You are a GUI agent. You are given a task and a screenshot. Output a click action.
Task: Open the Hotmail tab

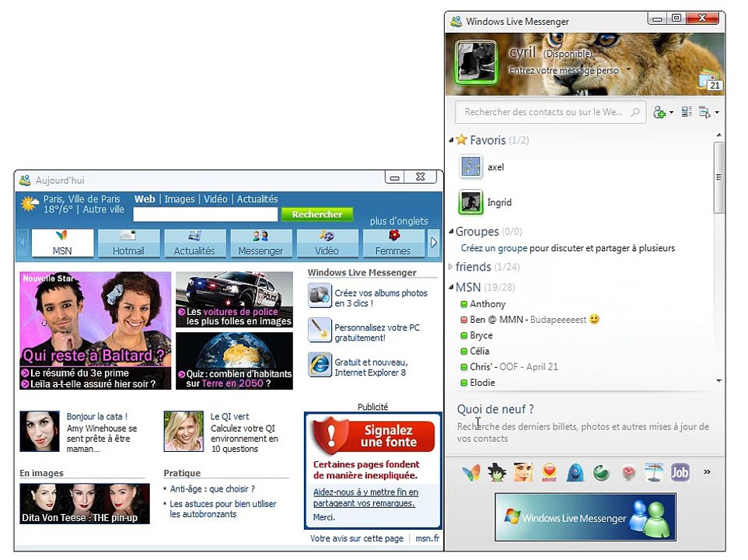pyautogui.click(x=128, y=243)
